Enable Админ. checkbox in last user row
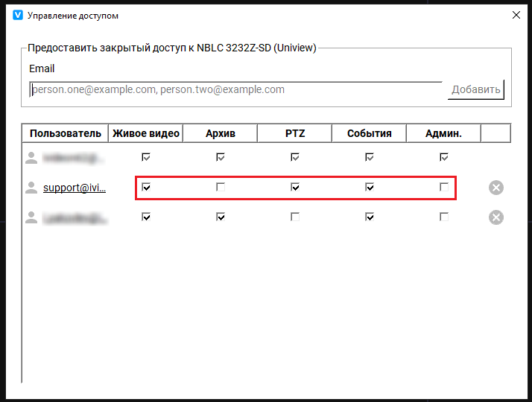This screenshot has height=402, width=532. [x=444, y=217]
